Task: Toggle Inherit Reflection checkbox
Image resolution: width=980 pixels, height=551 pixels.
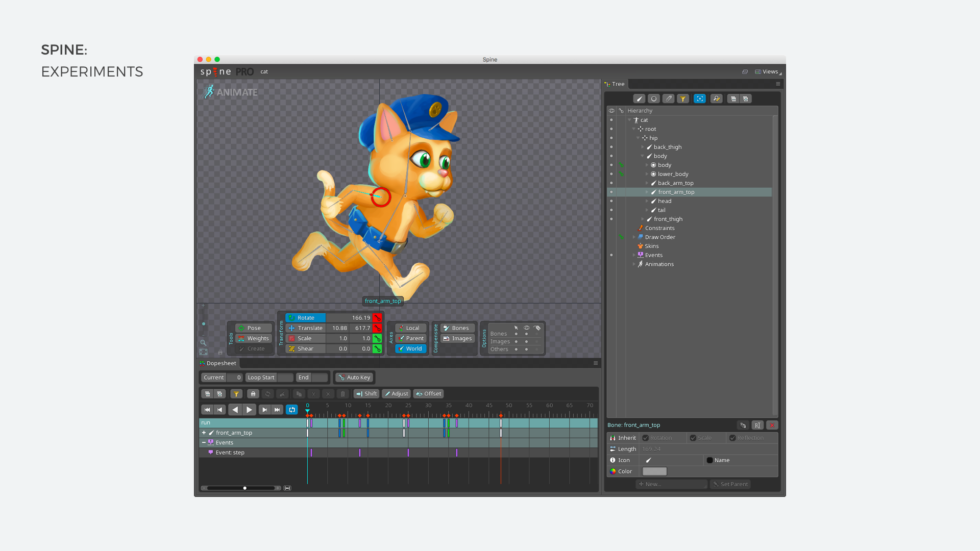Action: (732, 438)
